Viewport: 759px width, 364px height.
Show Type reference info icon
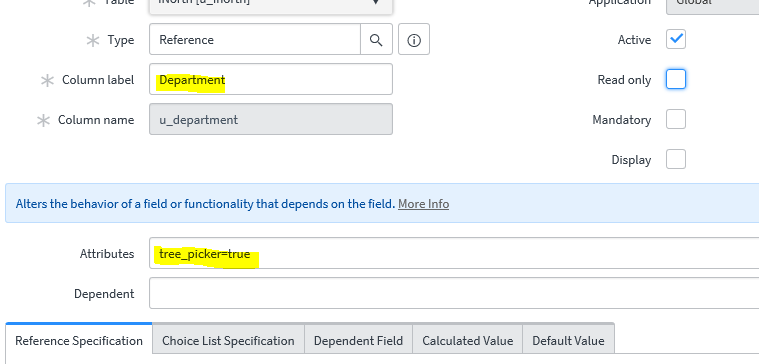(x=414, y=40)
